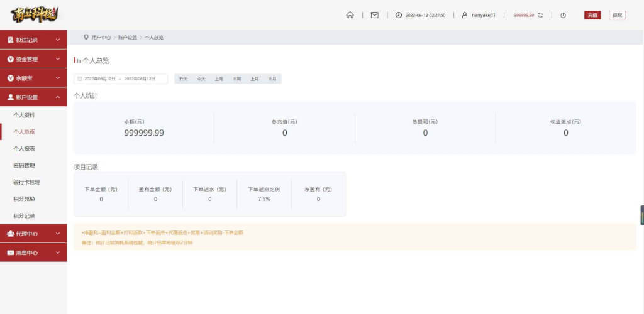Screen dimensions: 644x314
Task: Click the user avatar icon beside nanyakeji1
Action: click(x=465, y=15)
